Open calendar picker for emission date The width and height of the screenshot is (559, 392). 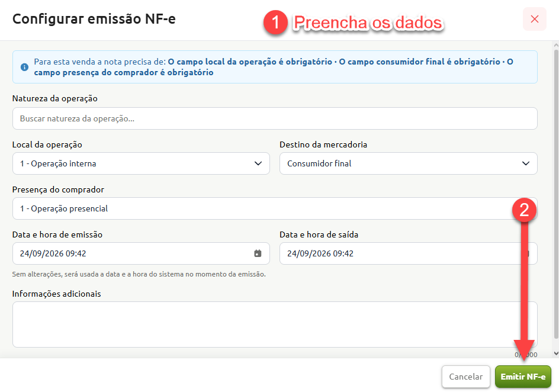[258, 253]
